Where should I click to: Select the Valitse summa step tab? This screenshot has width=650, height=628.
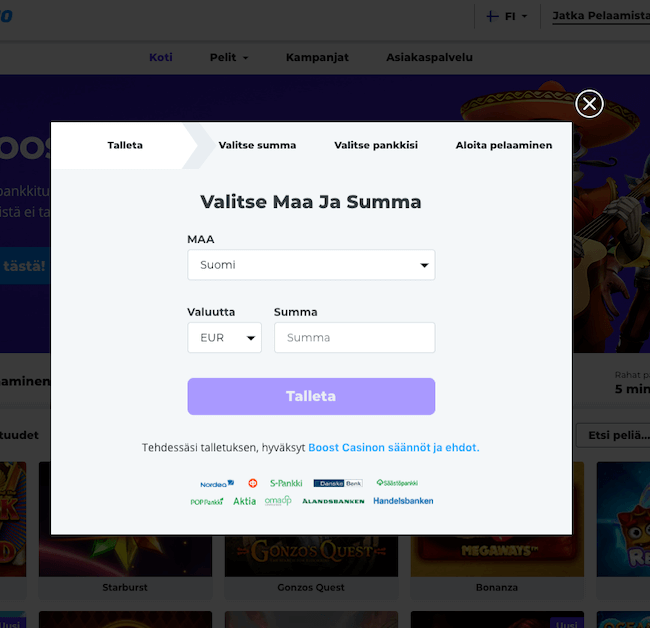coord(257,145)
